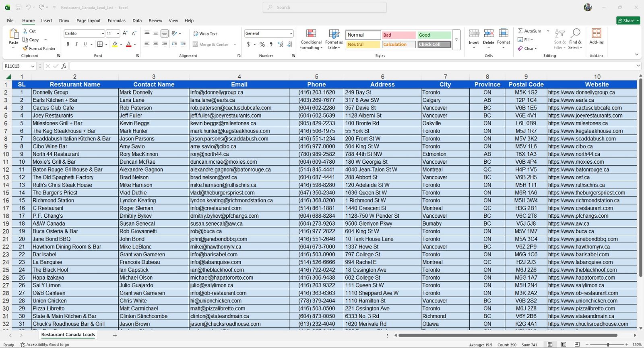Switch to the Insert ribbon tab

46,21
